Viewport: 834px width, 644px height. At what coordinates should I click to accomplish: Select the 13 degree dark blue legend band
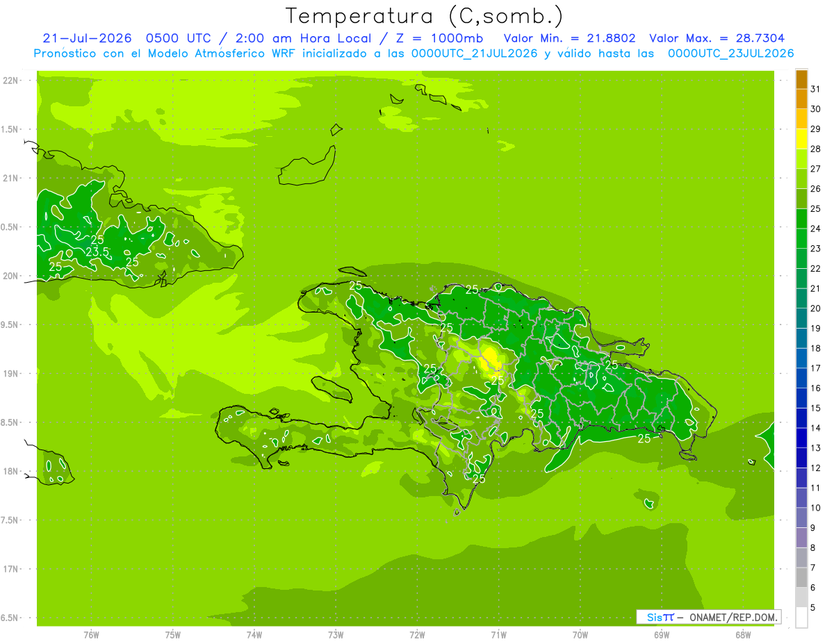[801, 438]
